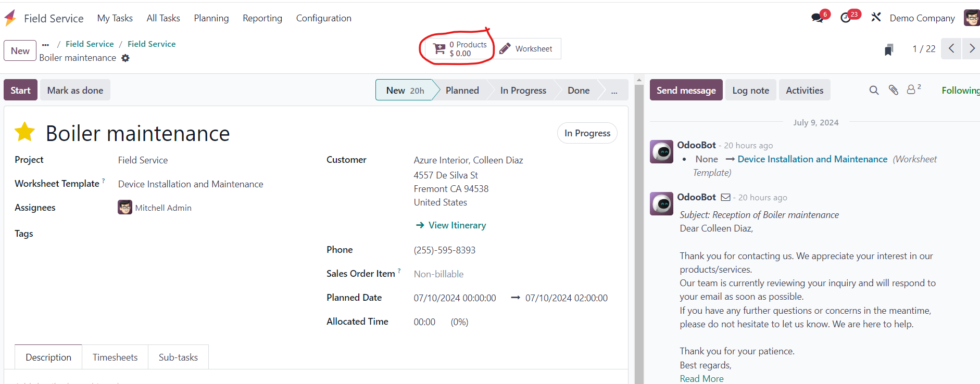Screen dimensions: 980x384
Task: Open the gear actions menu beside Boiler maintenance
Action: pyautogui.click(x=125, y=58)
